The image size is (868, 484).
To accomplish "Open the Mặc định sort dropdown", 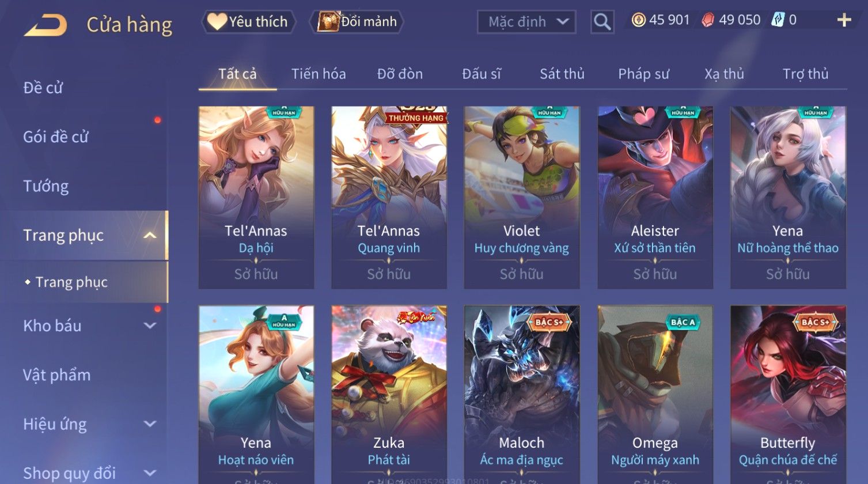I will click(526, 22).
